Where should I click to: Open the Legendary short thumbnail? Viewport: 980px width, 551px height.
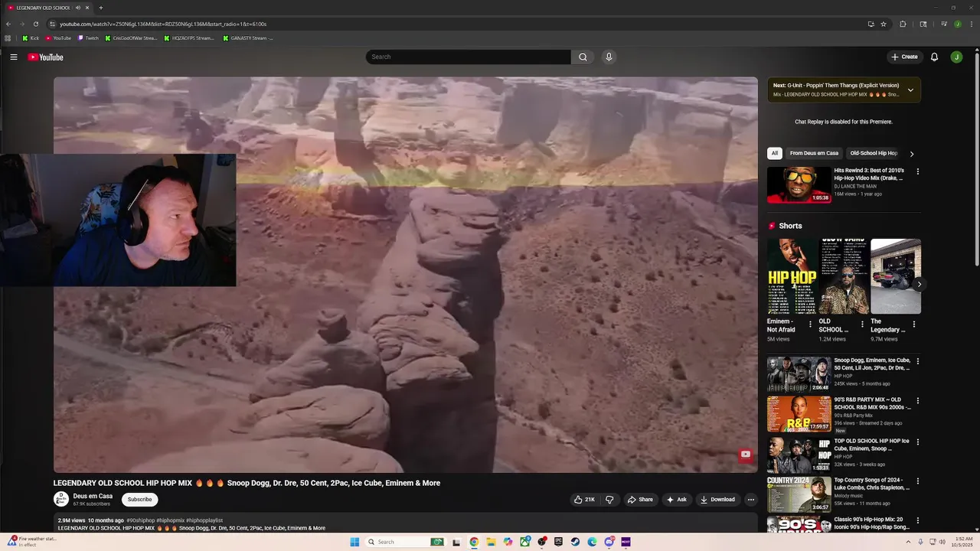tap(896, 276)
